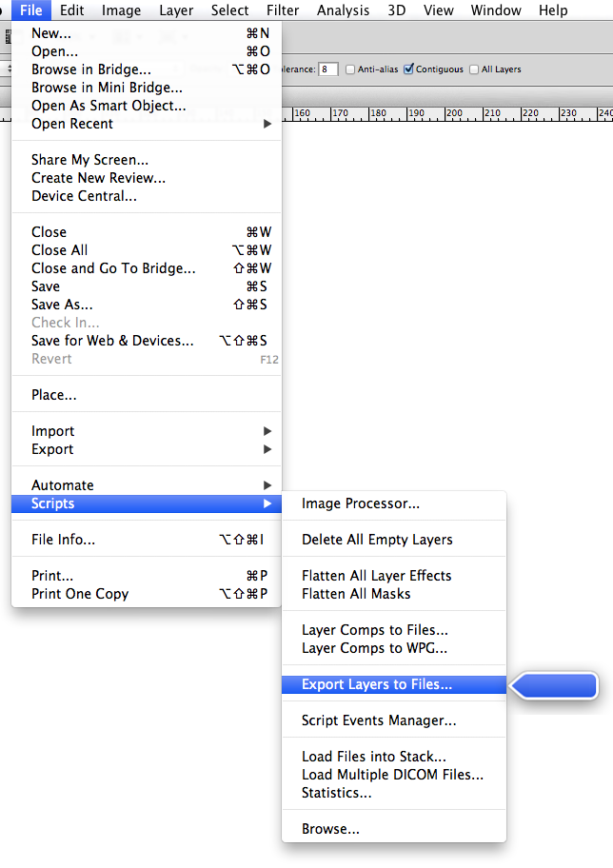
Task: Select the Save menu item
Action: (147, 286)
